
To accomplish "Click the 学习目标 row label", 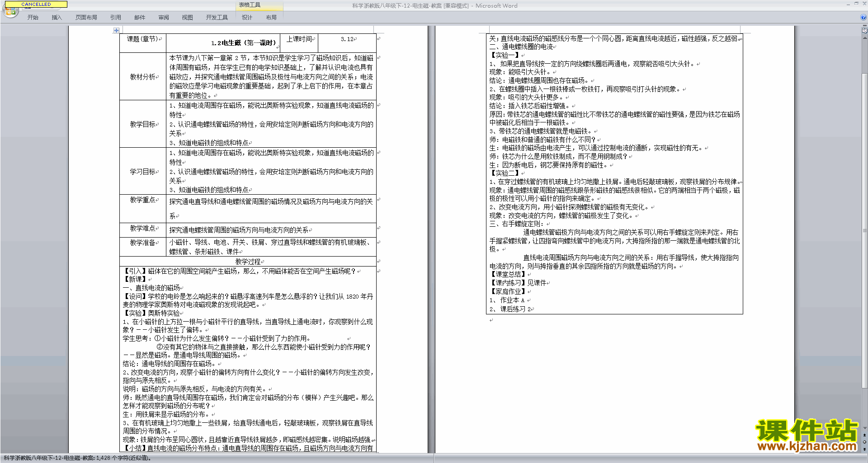I will click(143, 171).
